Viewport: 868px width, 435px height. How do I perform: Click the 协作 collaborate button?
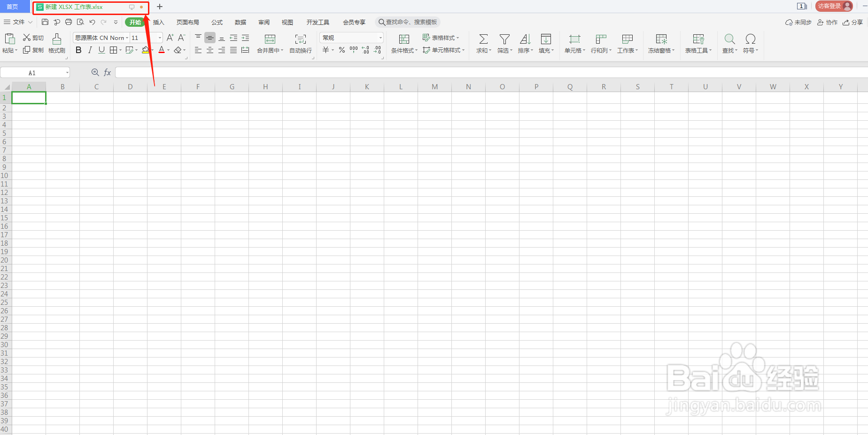pyautogui.click(x=828, y=22)
